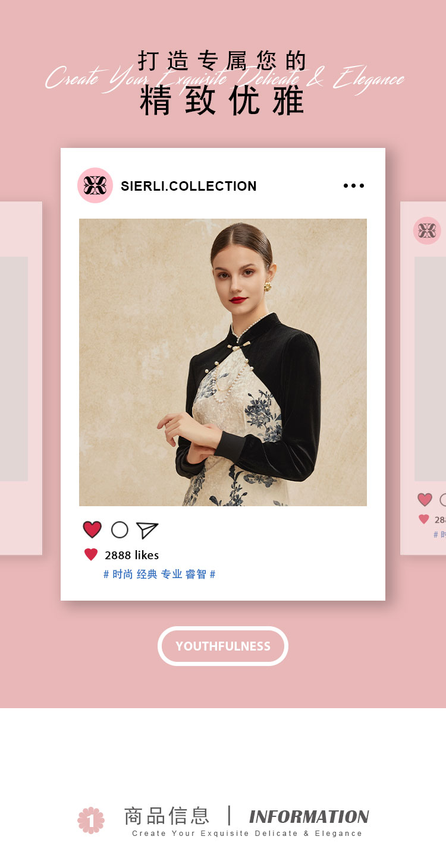
Task: Open the 2888 likes count
Action: (x=131, y=555)
